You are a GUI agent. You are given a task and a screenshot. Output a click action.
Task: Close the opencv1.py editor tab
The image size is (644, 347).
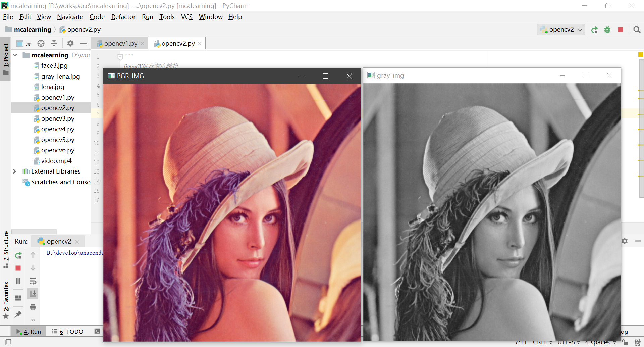(x=142, y=44)
